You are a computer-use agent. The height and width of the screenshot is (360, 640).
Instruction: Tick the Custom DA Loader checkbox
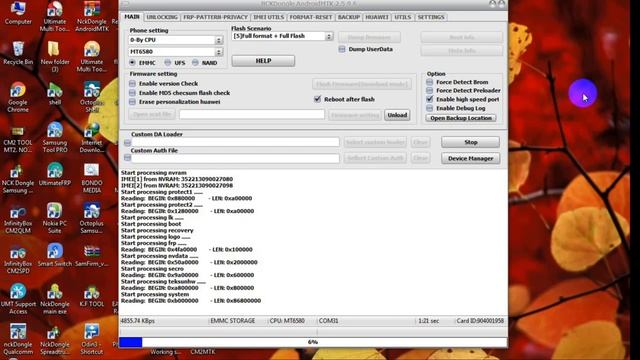coord(127,142)
